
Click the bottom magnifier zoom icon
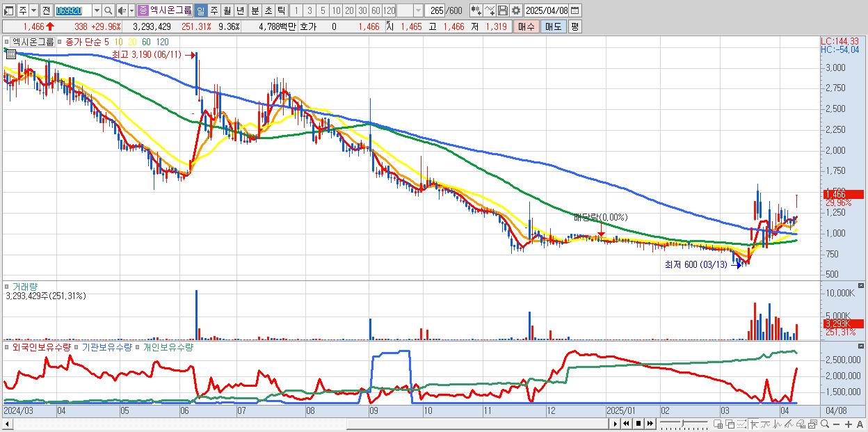(825, 424)
